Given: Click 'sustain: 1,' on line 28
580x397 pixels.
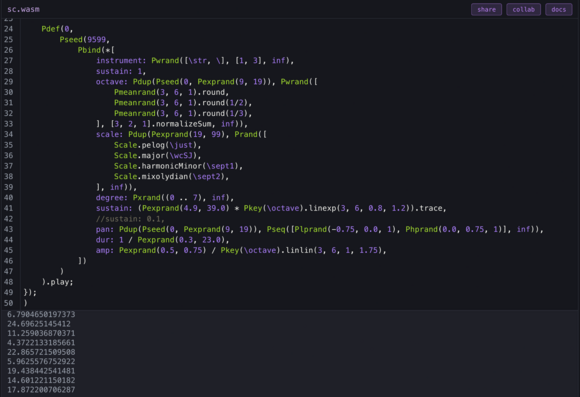Looking at the screenshot, I should [x=121, y=71].
